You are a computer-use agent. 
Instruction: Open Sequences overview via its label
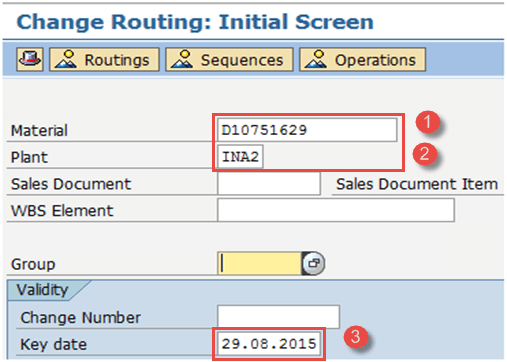(x=242, y=60)
